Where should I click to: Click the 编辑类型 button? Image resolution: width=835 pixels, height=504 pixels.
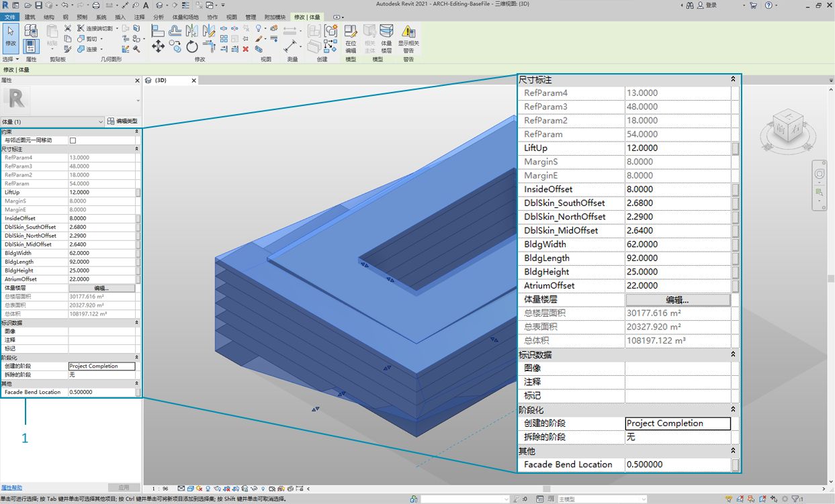click(123, 121)
